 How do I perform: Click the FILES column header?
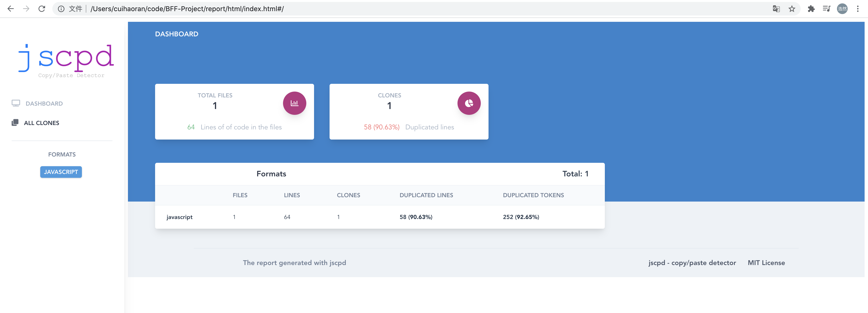(x=240, y=195)
